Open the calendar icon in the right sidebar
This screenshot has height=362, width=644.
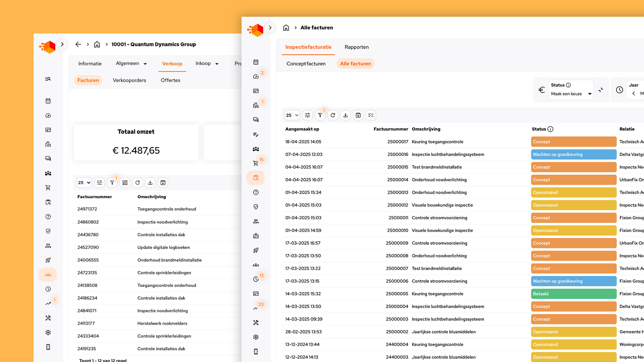(x=256, y=62)
